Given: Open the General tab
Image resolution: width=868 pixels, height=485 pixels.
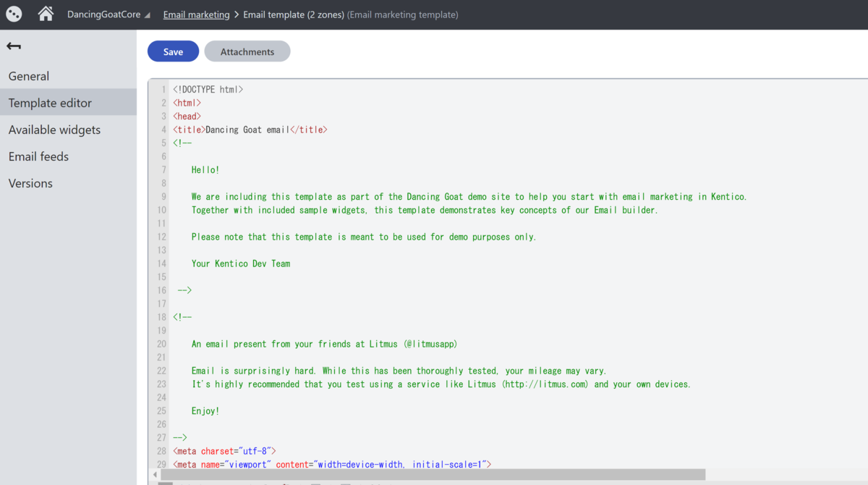Looking at the screenshot, I should (x=68, y=76).
